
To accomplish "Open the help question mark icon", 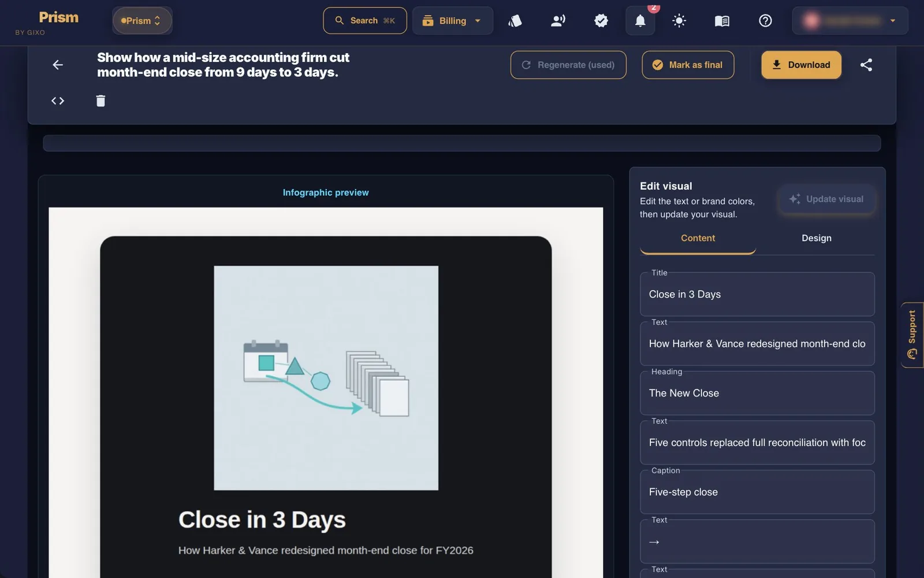I will 765,21.
